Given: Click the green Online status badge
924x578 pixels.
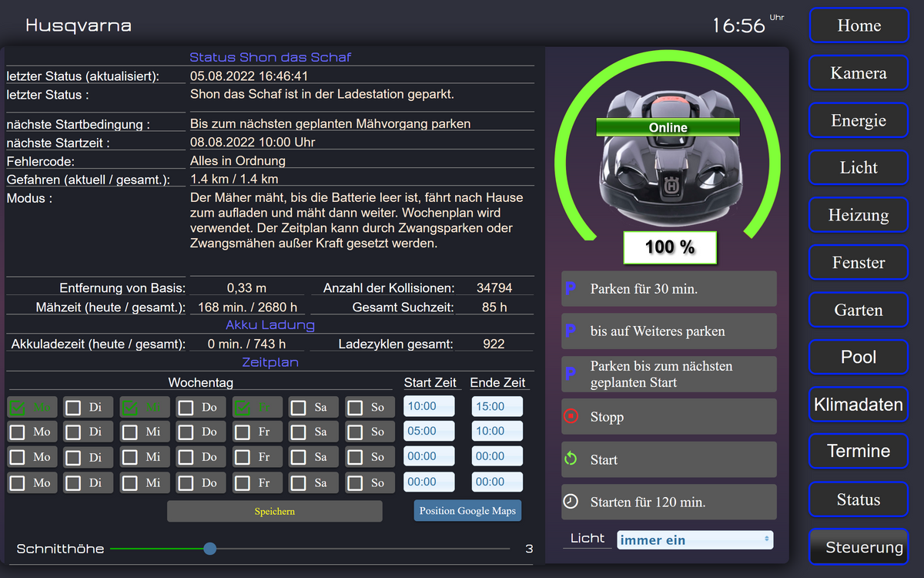Looking at the screenshot, I should [668, 128].
